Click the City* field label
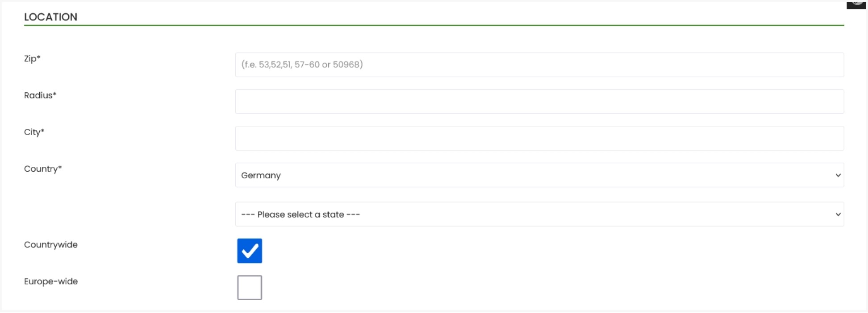This screenshot has width=868, height=313. click(34, 132)
